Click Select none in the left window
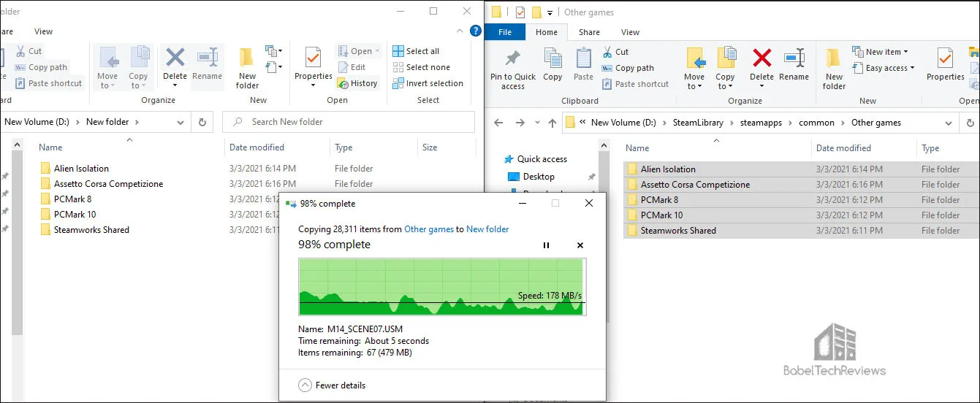The image size is (980, 403). tap(421, 67)
